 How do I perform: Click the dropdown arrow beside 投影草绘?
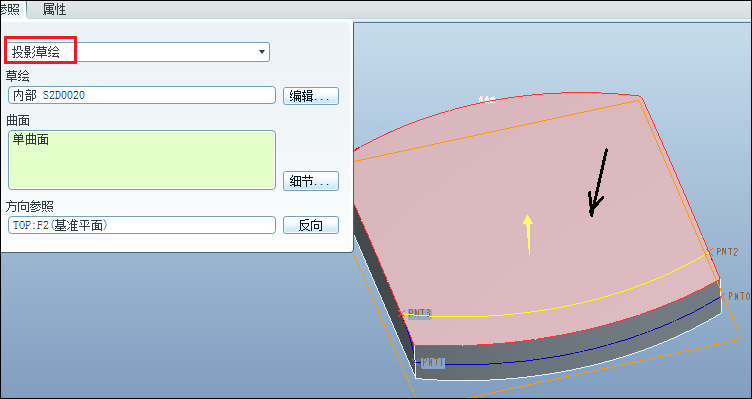pos(262,52)
